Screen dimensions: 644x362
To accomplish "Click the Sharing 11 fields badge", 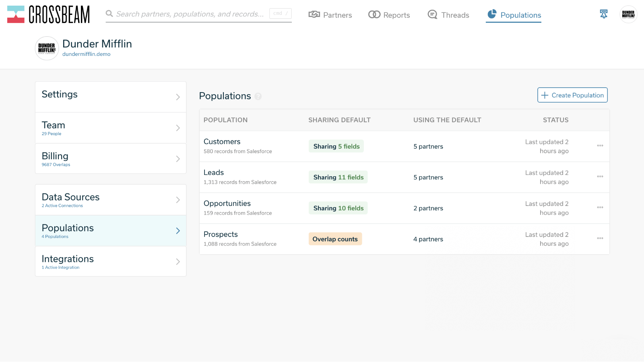I will (x=338, y=177).
